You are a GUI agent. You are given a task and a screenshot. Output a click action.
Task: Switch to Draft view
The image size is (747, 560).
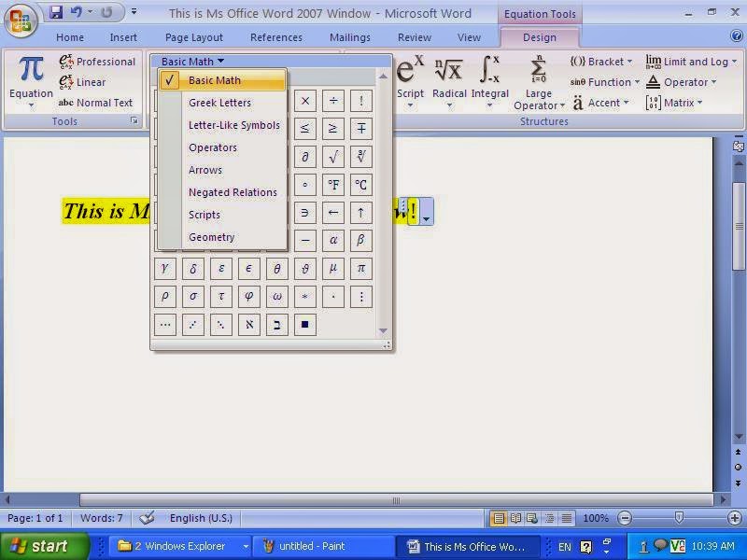tap(567, 518)
